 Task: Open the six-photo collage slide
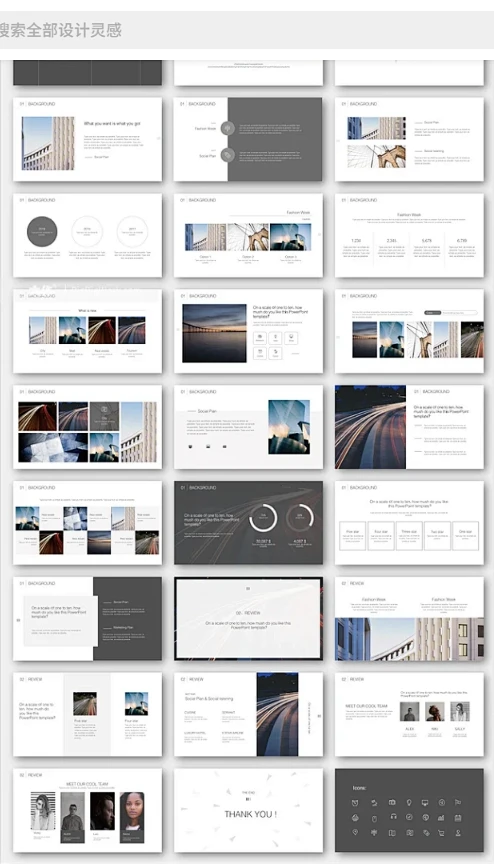88,427
